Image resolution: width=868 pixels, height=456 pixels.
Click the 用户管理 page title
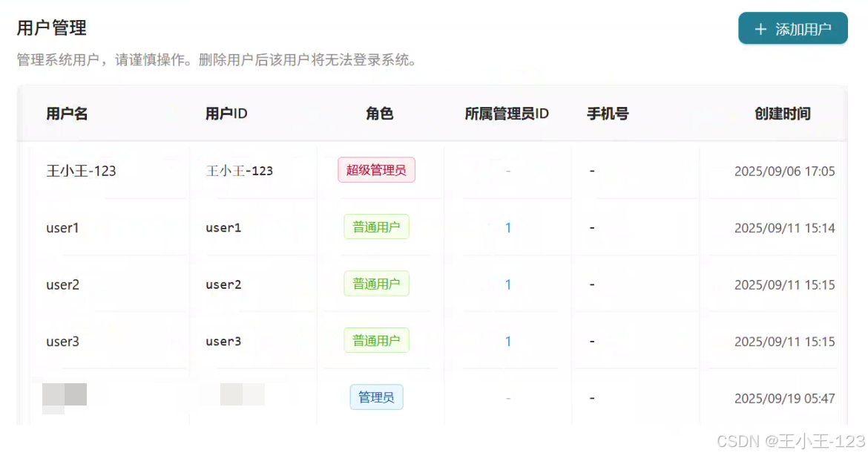click(x=51, y=27)
